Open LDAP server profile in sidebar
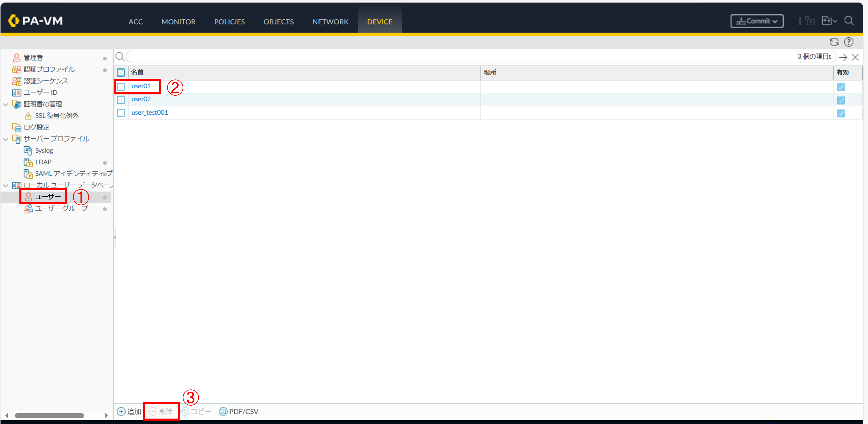The width and height of the screenshot is (868, 424). pos(43,162)
